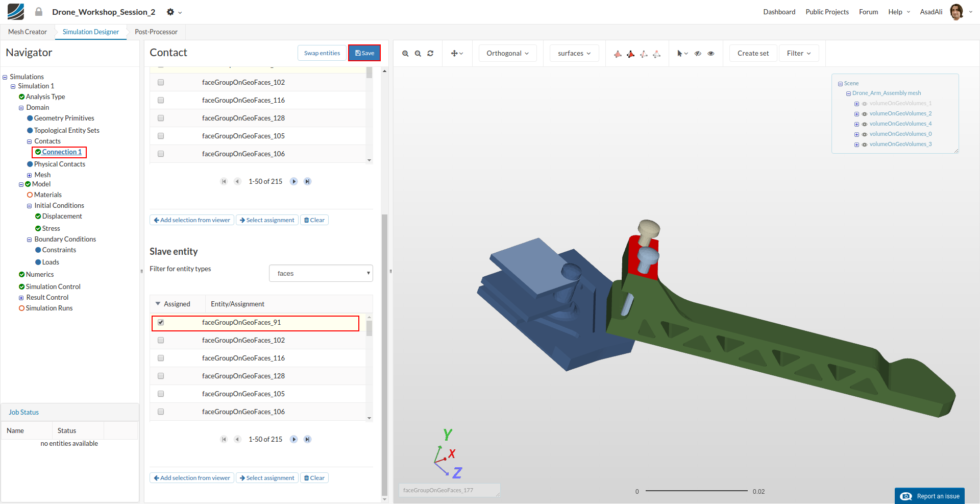The height and width of the screenshot is (504, 980).
Task: Click the Swap entities button
Action: [x=322, y=53]
